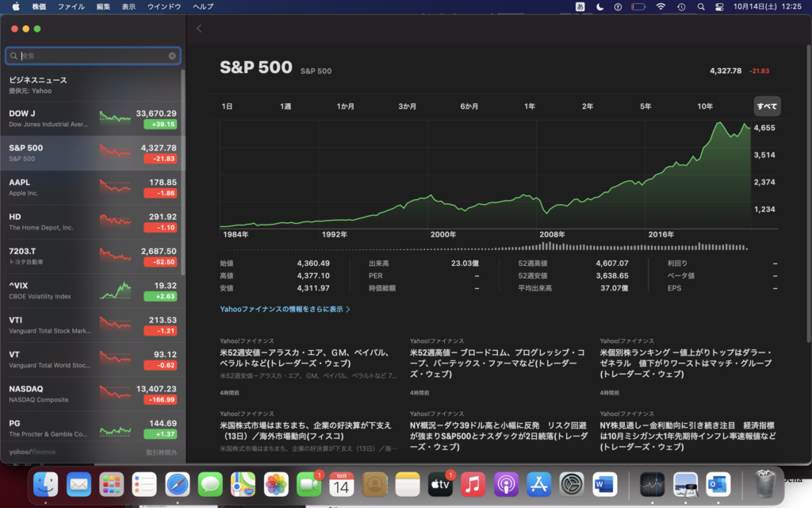Click the Spotlight search magnifier in the menu bar
This screenshot has height=508, width=812.
(700, 6)
